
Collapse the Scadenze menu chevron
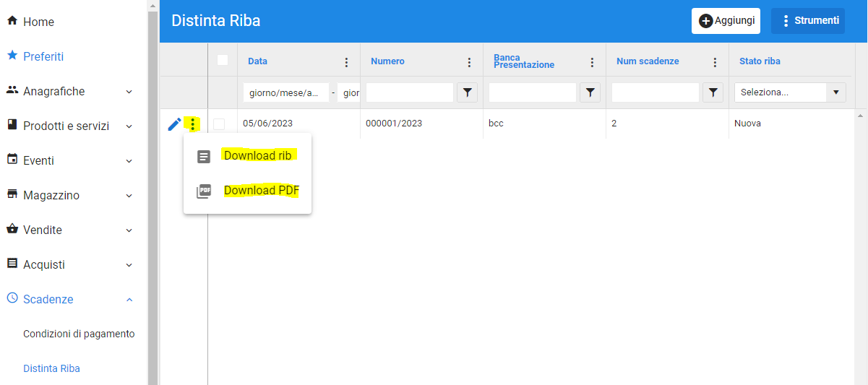129,300
